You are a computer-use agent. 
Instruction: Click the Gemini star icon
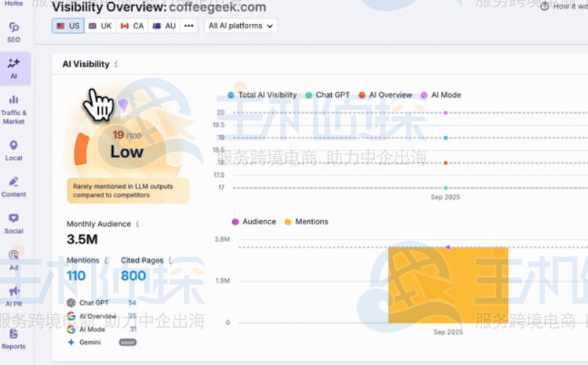pos(71,342)
